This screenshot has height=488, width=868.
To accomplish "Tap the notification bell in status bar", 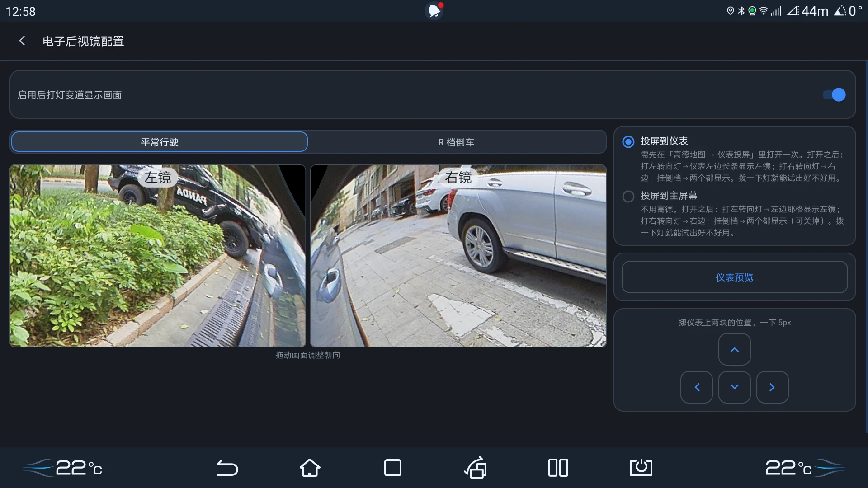I will pyautogui.click(x=434, y=10).
